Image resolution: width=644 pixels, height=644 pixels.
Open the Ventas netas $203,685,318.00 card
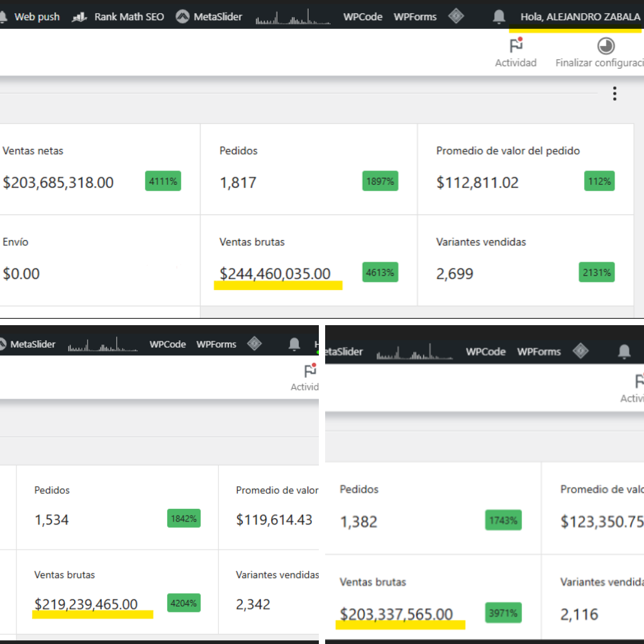click(94, 169)
